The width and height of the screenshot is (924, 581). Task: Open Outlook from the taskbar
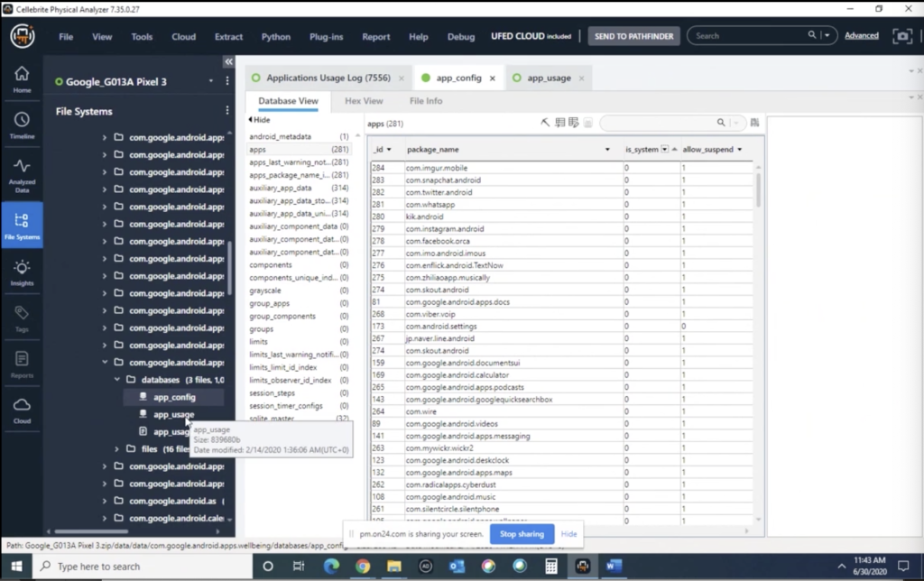tap(457, 567)
